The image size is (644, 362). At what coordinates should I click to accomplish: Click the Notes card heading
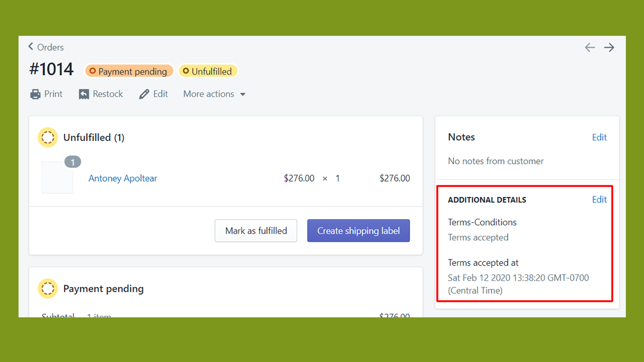461,137
